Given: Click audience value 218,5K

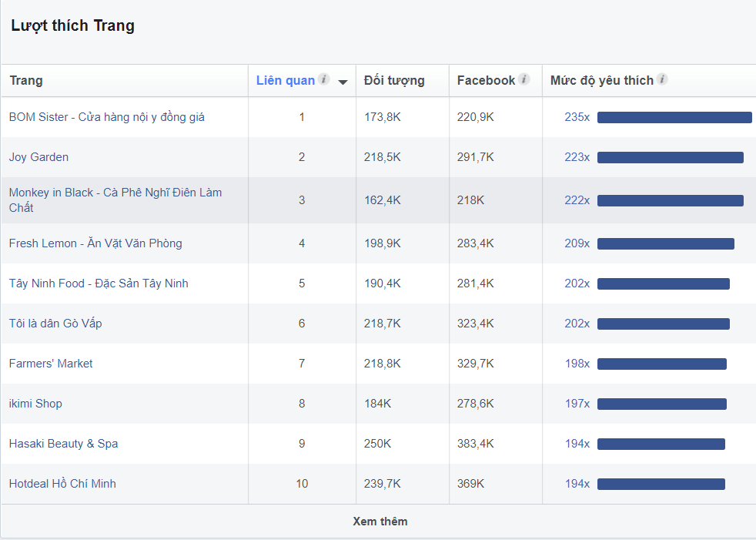Looking at the screenshot, I should (x=383, y=157).
